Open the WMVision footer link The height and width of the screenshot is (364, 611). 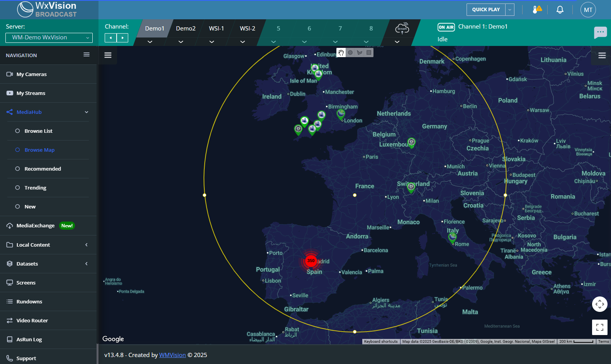(x=172, y=355)
